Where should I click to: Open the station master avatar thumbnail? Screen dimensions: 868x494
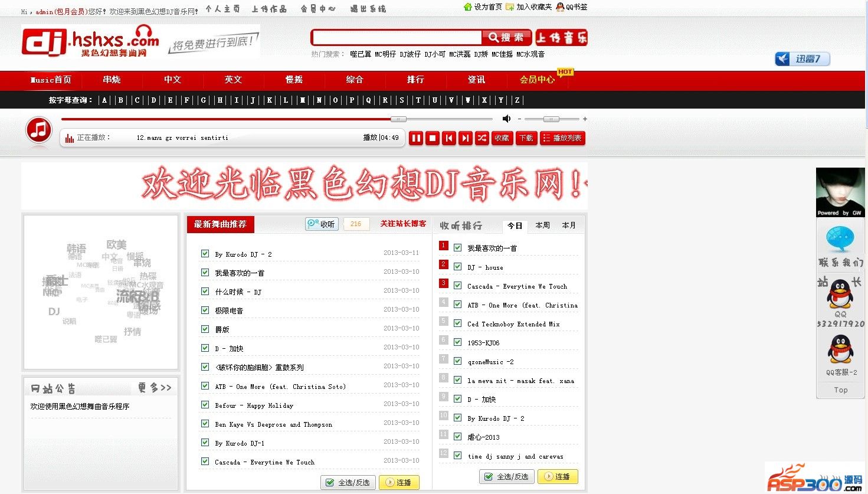click(840, 192)
